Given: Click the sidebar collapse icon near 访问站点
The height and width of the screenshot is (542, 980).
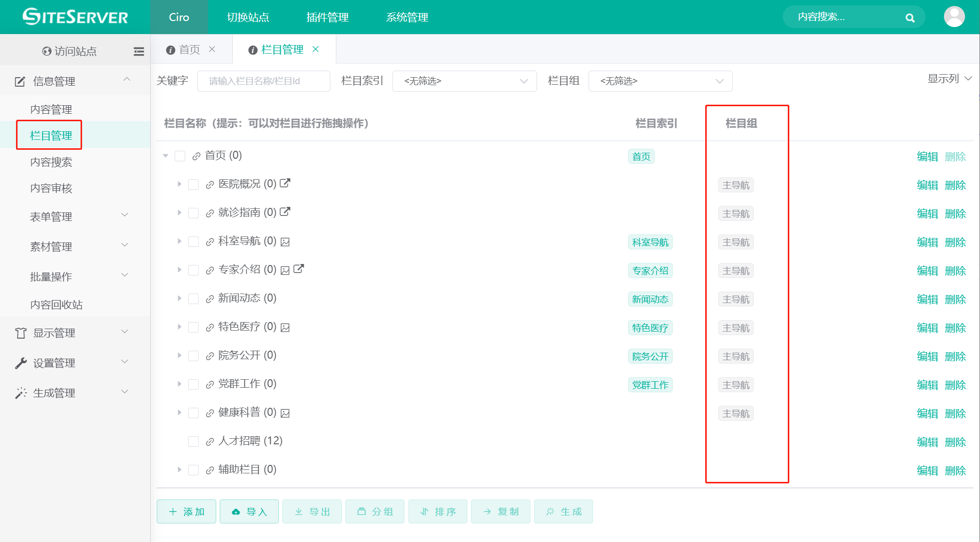Looking at the screenshot, I should tap(139, 51).
